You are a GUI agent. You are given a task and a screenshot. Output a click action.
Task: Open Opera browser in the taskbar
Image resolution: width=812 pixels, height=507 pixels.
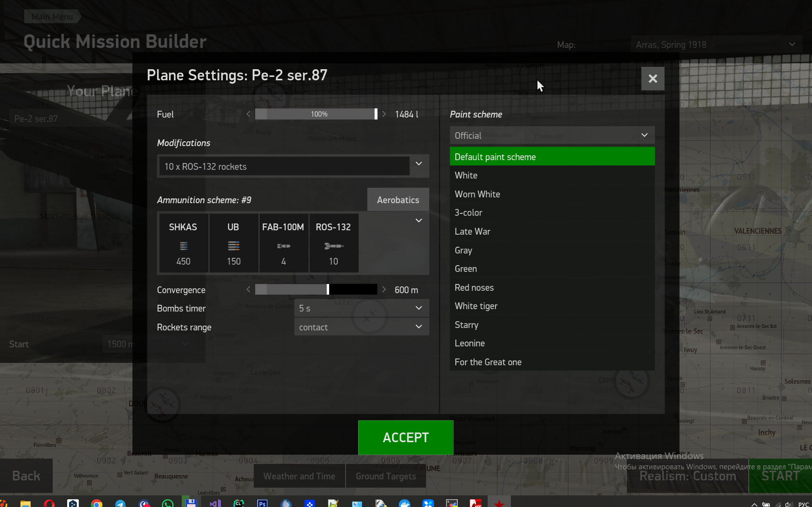click(x=49, y=504)
